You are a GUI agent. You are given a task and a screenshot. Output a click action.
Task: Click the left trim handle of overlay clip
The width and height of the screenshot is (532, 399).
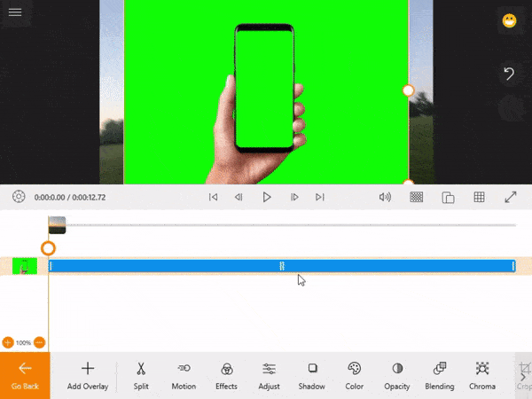pos(51,266)
